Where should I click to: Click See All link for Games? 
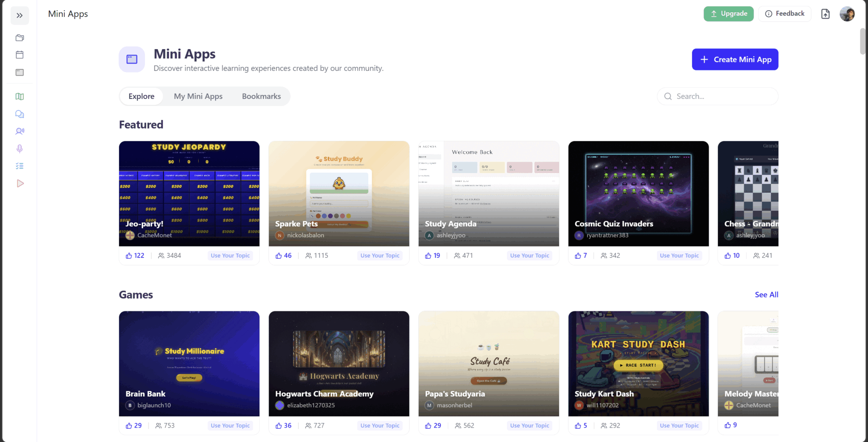coord(766,295)
